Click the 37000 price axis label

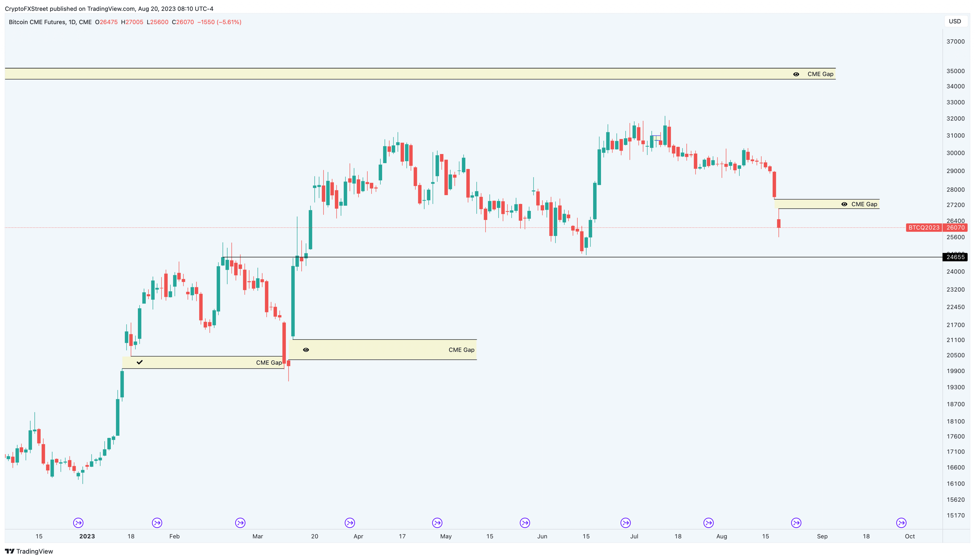click(x=955, y=42)
